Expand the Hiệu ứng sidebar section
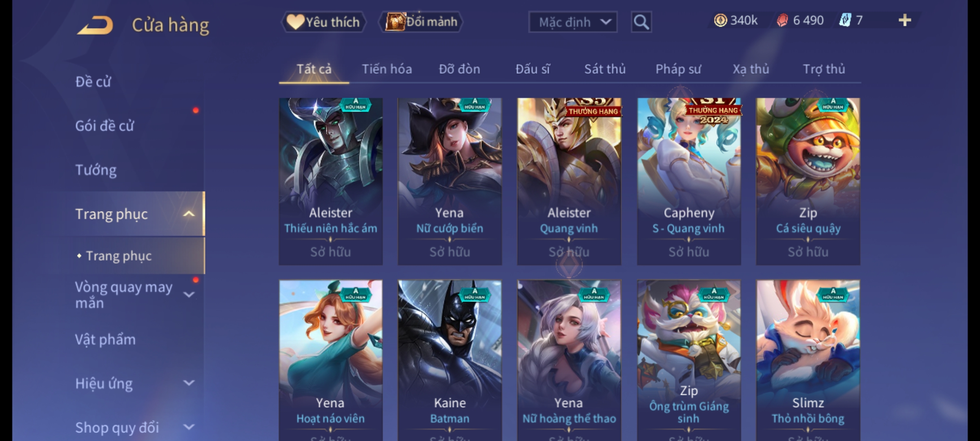 click(189, 383)
